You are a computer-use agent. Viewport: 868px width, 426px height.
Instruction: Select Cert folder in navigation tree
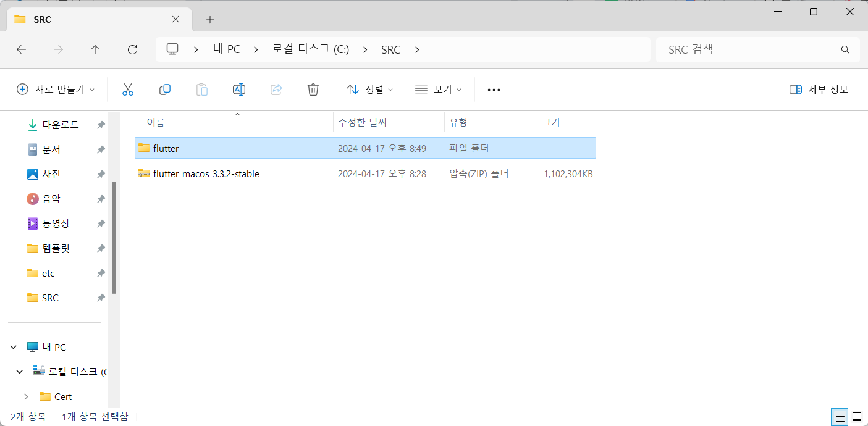(x=56, y=396)
